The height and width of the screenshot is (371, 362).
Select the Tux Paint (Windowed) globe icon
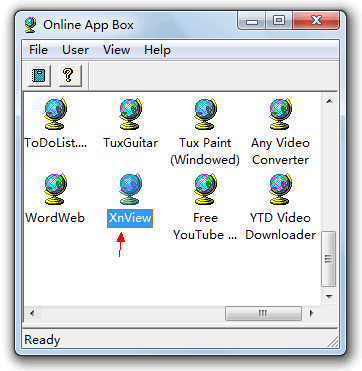[x=205, y=114]
